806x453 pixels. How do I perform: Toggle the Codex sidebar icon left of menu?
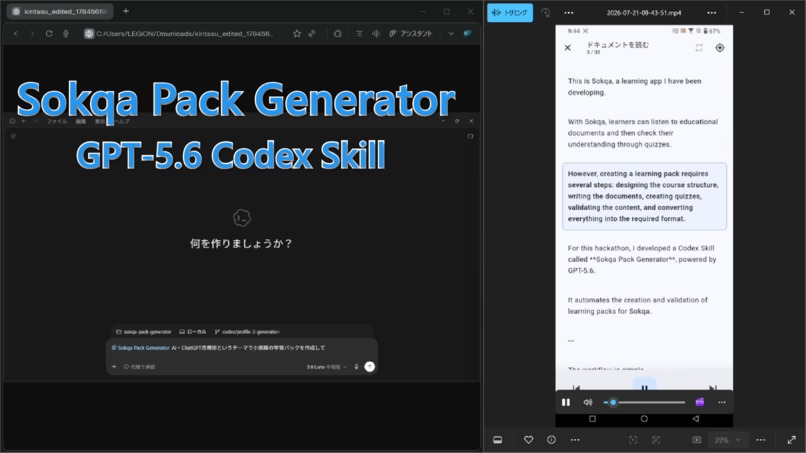[x=12, y=121]
